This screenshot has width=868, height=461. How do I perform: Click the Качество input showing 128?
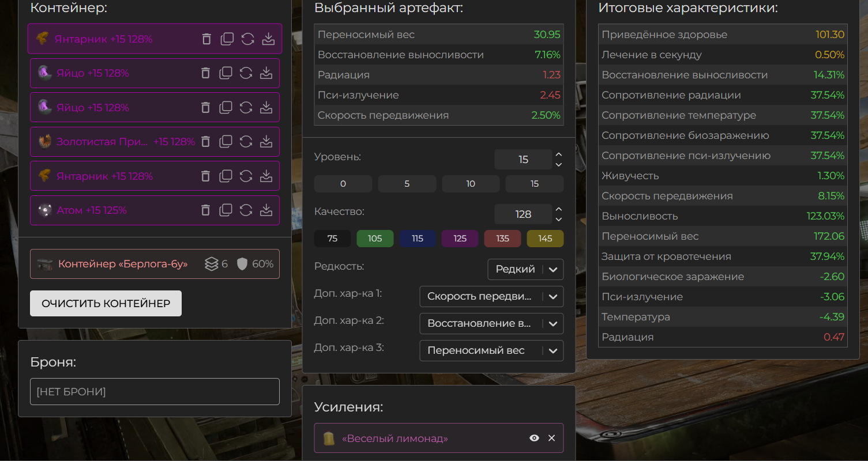pyautogui.click(x=523, y=214)
